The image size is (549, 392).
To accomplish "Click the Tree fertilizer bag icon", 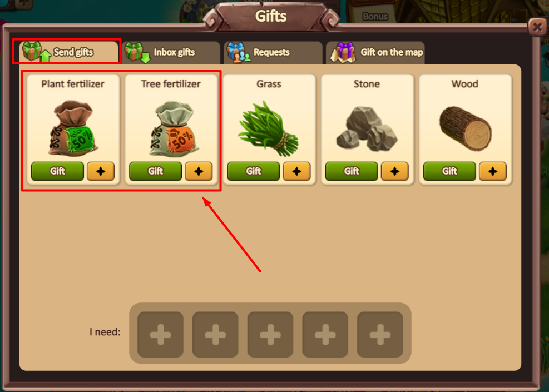I will tap(174, 129).
